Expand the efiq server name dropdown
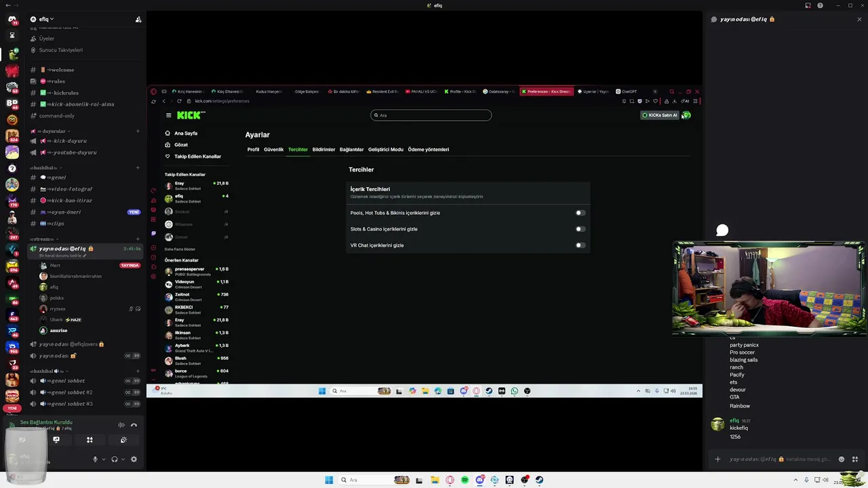Viewport: 868px width, 488px height. coord(46,19)
